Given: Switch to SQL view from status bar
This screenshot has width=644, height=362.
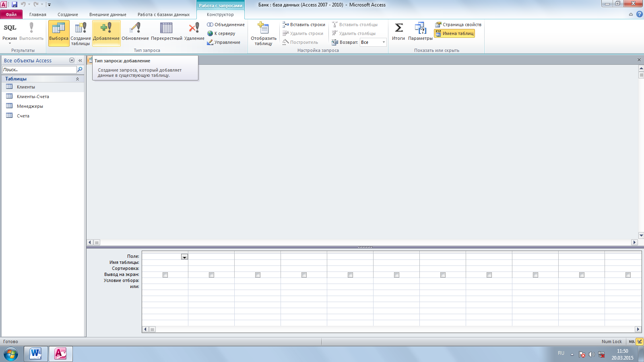Looking at the screenshot, I should tap(632, 341).
